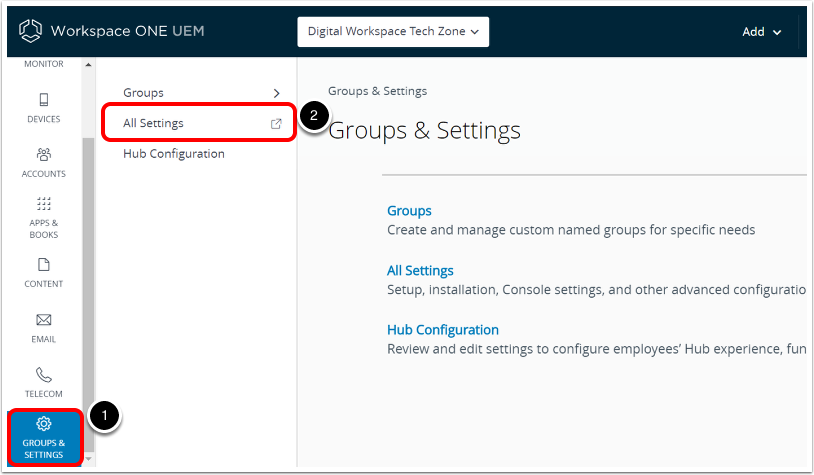The image size is (814, 475).
Task: Expand the Groups submenu chevron
Action: (277, 93)
